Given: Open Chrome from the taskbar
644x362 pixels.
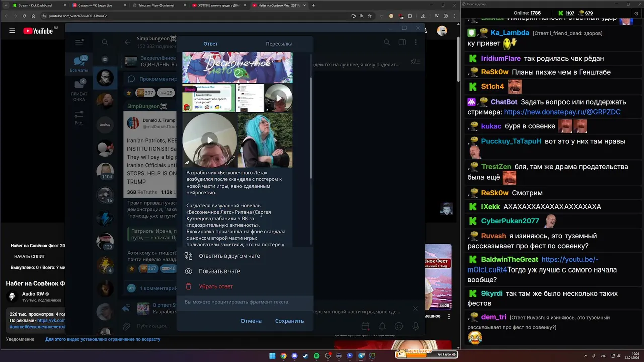Looking at the screenshot, I should pyautogui.click(x=283, y=356).
